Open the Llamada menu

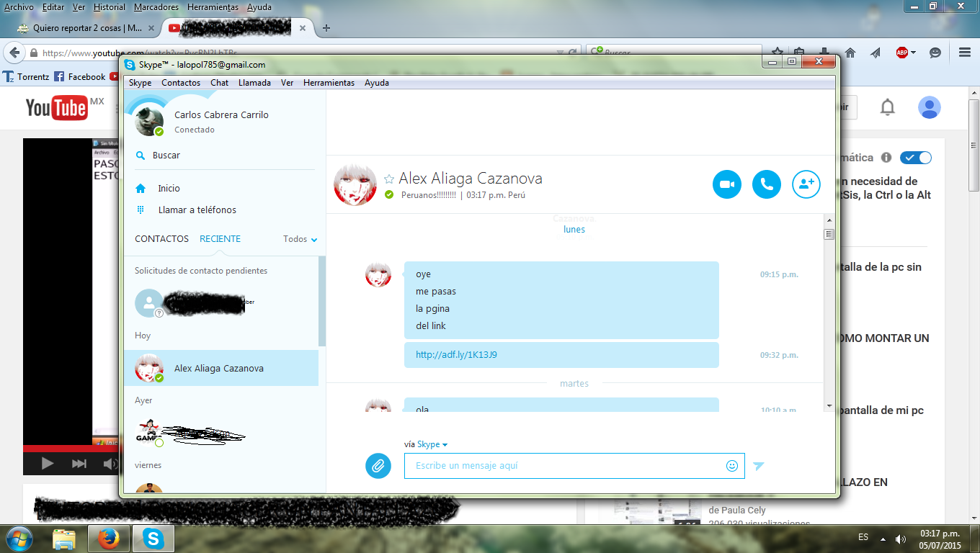(x=254, y=83)
